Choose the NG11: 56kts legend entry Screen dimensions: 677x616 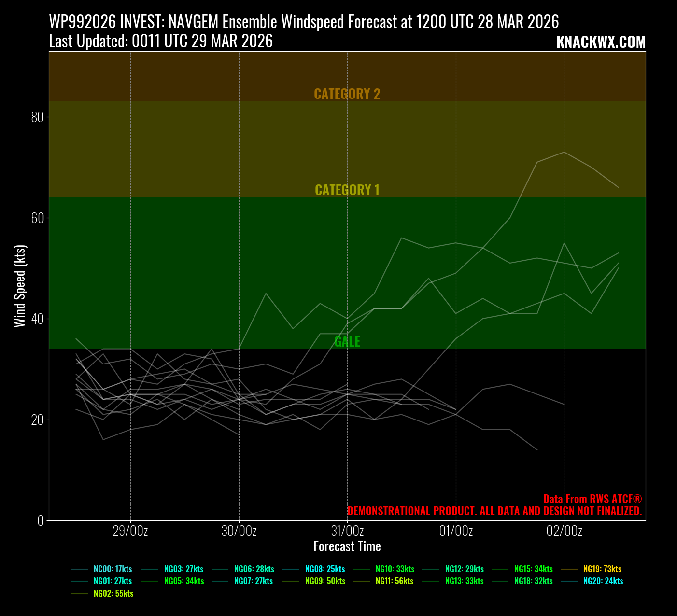395,581
